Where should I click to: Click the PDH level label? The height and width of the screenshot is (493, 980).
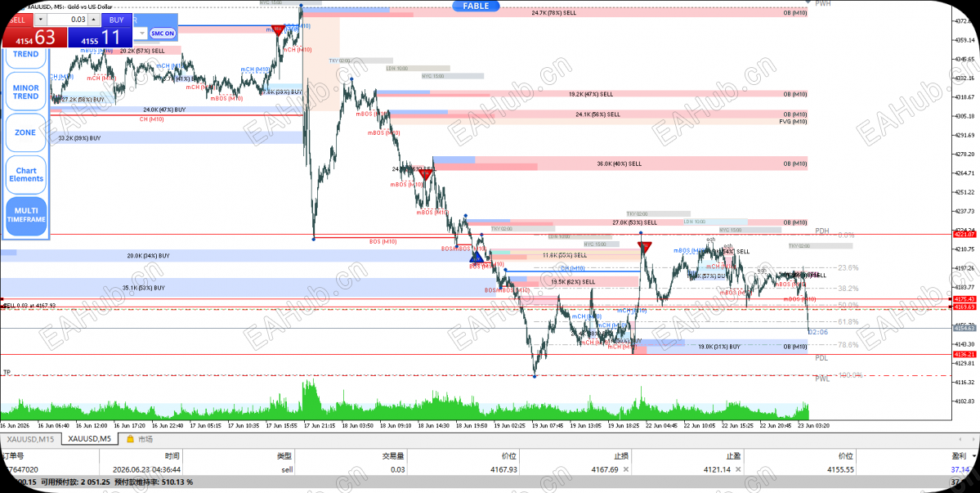(x=822, y=231)
